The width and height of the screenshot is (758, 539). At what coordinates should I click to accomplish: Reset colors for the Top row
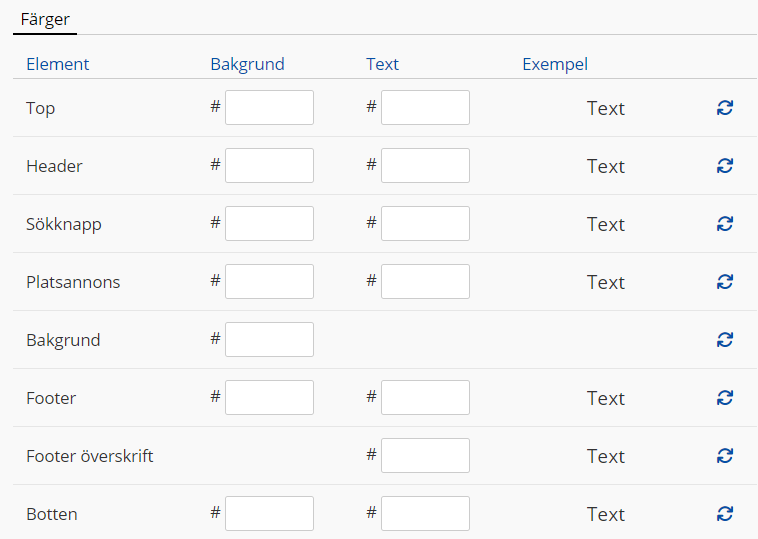click(x=725, y=108)
